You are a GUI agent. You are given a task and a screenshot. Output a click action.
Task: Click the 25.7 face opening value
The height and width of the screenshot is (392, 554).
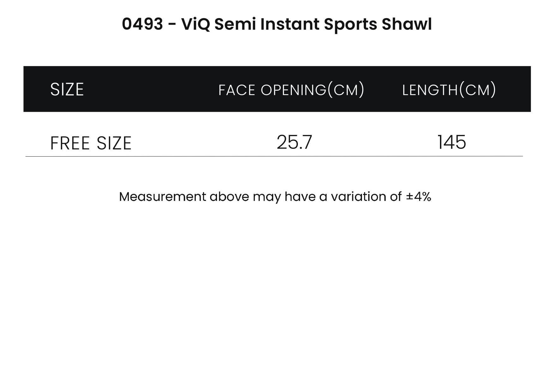(294, 142)
